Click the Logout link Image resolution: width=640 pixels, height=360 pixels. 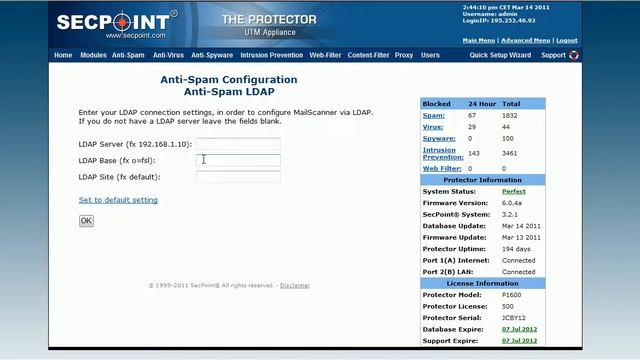(x=567, y=40)
